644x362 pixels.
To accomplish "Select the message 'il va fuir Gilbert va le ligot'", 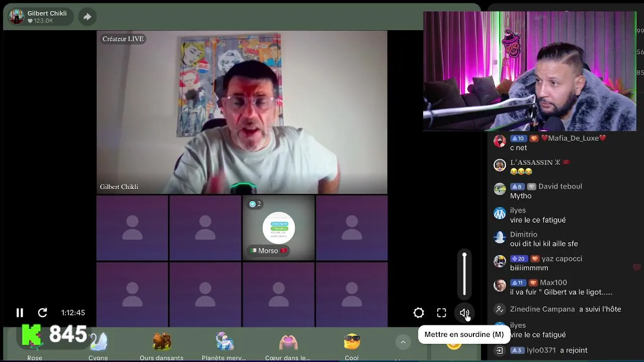I will (x=561, y=292).
